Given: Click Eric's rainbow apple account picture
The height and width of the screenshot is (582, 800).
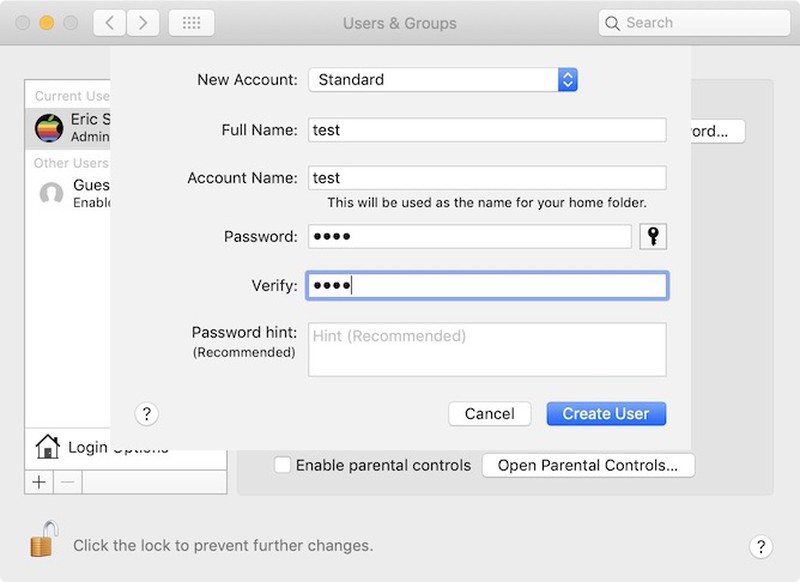Looking at the screenshot, I should [x=49, y=126].
